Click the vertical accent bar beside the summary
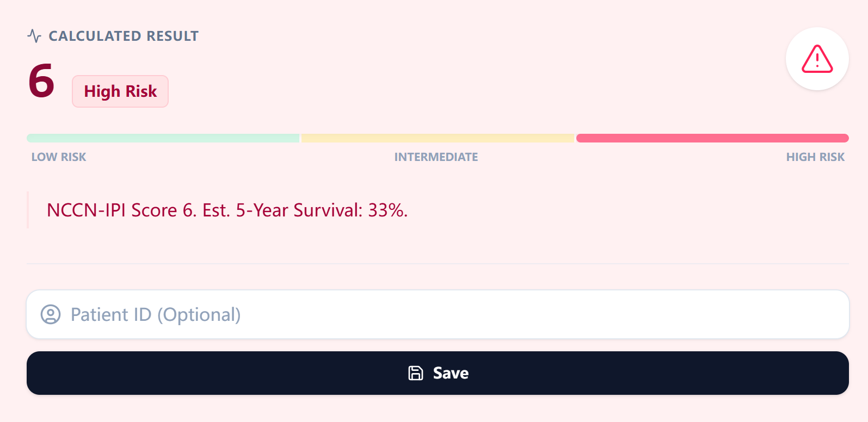Image resolution: width=868 pixels, height=422 pixels. point(28,210)
